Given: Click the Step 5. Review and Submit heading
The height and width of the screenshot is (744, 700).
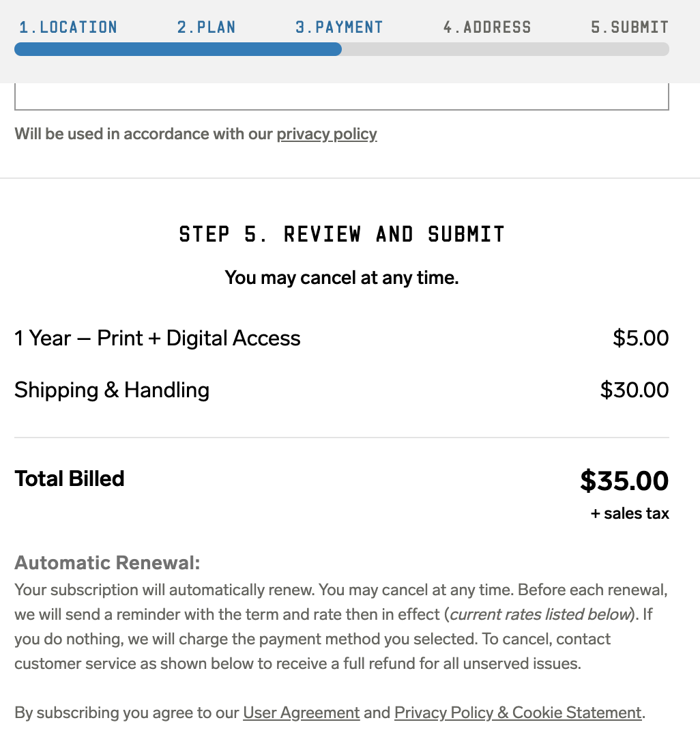Looking at the screenshot, I should click(341, 234).
